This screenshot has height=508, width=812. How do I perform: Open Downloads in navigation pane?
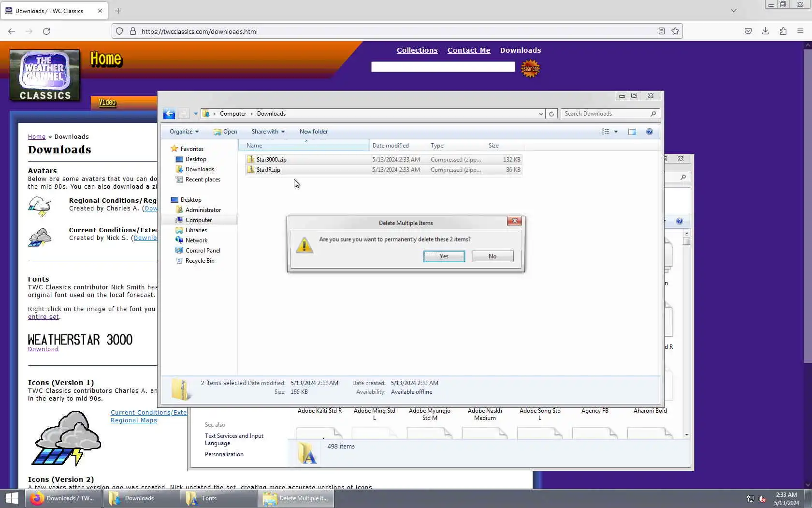click(200, 169)
